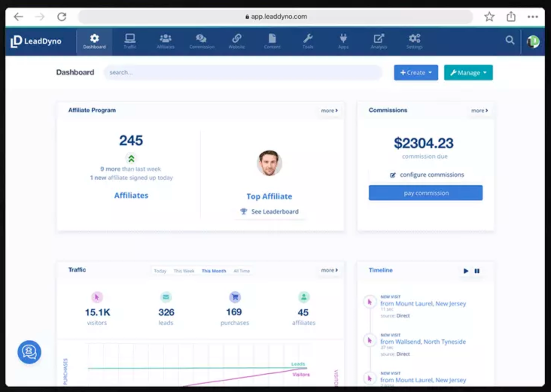Expand the Create dropdown
This screenshot has width=551, height=392.
(x=416, y=73)
